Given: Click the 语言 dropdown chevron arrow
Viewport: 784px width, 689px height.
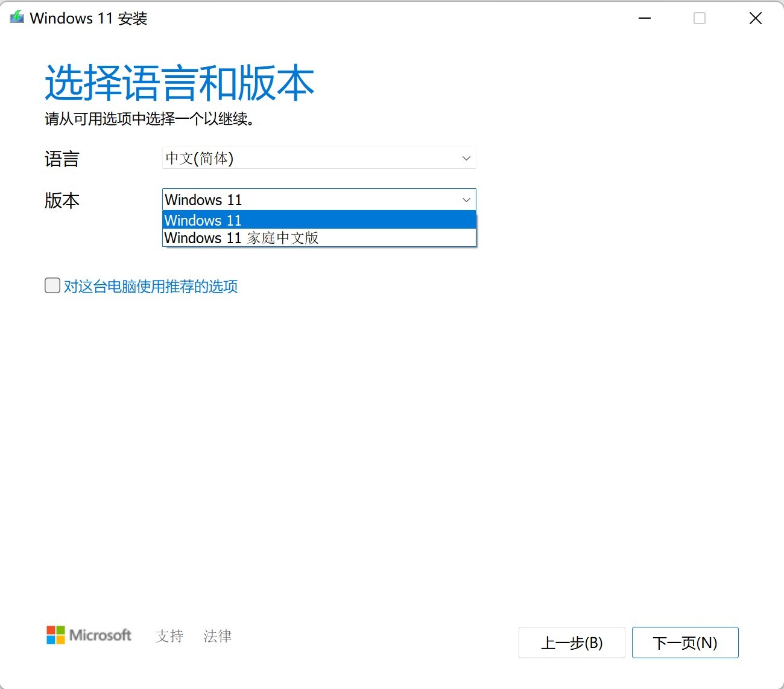Looking at the screenshot, I should (x=466, y=158).
